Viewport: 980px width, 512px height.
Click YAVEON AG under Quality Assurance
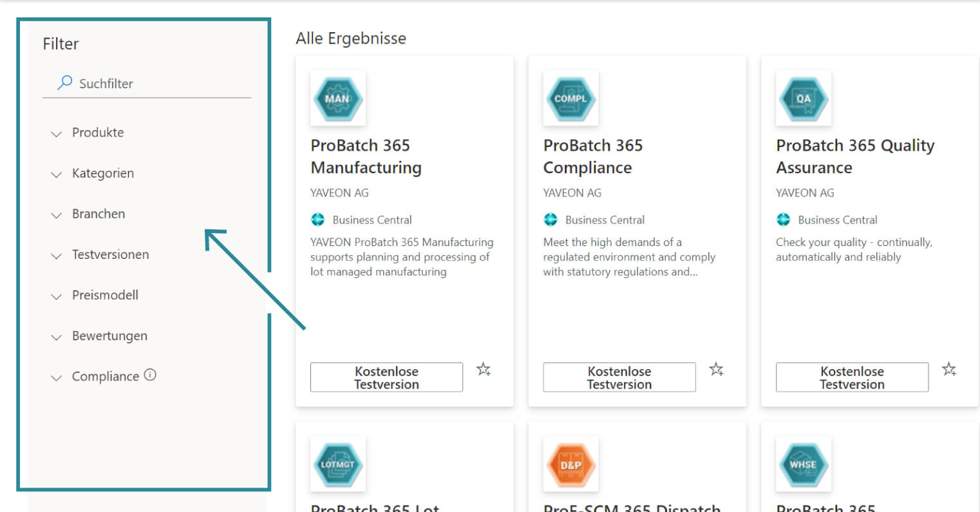click(805, 193)
